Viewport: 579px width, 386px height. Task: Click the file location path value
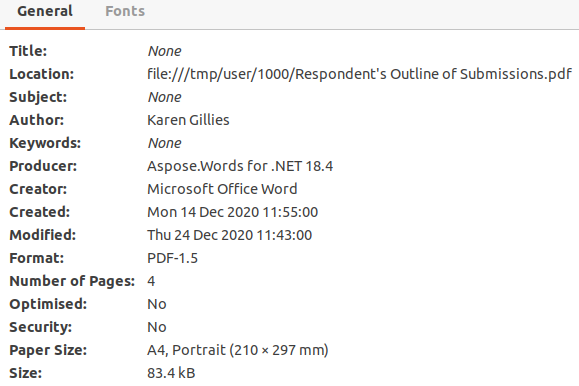[359, 74]
